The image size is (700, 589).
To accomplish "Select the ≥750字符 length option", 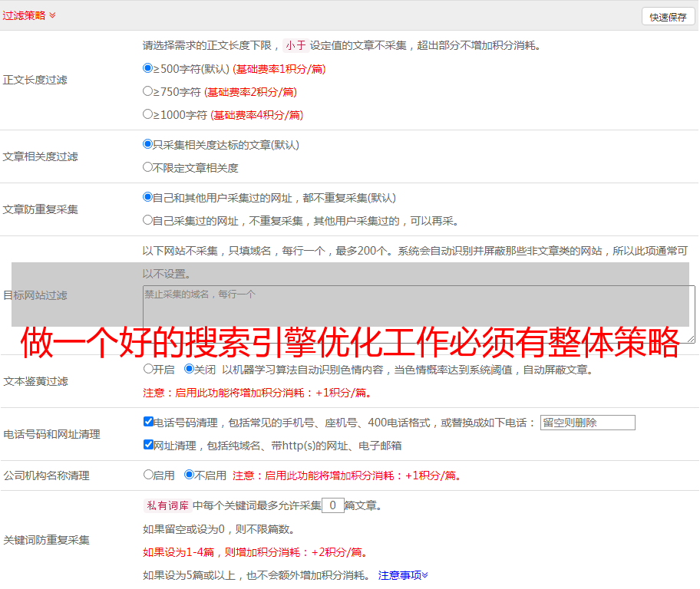I will 148,91.
